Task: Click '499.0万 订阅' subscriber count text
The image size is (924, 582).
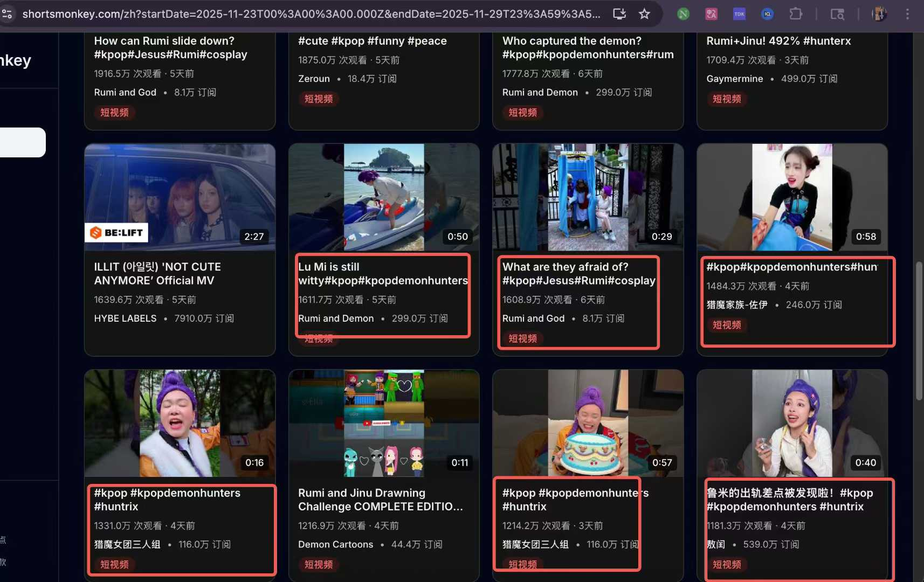Action: click(x=809, y=79)
